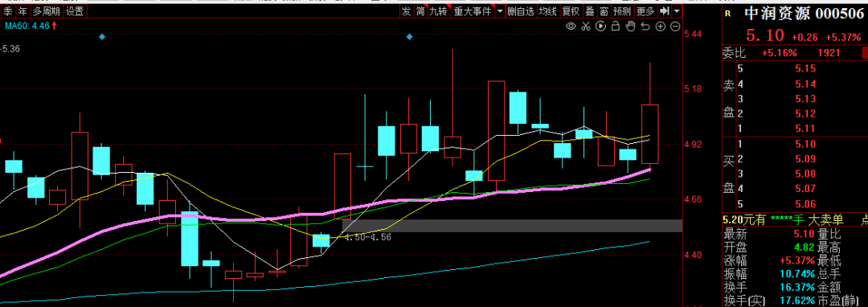
Task: Toggle the eye visibility icon
Action: tap(571, 26)
